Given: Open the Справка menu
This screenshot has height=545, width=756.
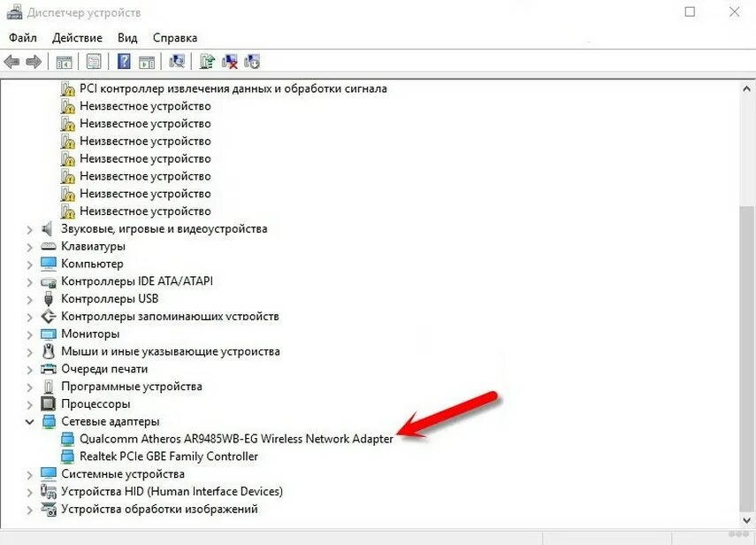Looking at the screenshot, I should pos(175,38).
